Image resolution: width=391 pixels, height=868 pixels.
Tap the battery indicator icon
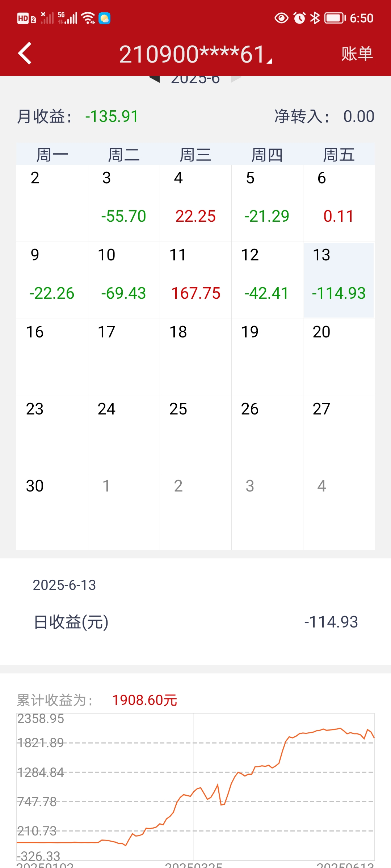coord(335,18)
